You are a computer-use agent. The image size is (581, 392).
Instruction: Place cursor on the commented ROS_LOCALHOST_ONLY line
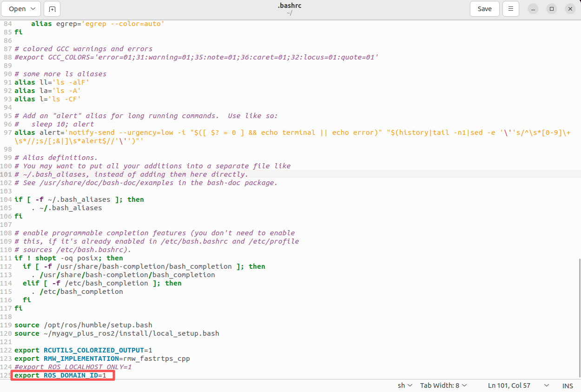(73, 367)
